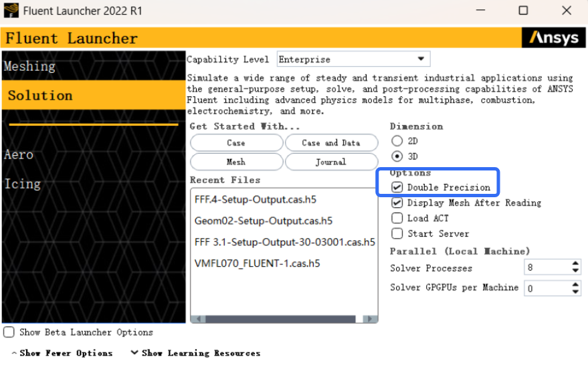Click the Solver Processes input field
The image size is (588, 365).
click(x=547, y=267)
